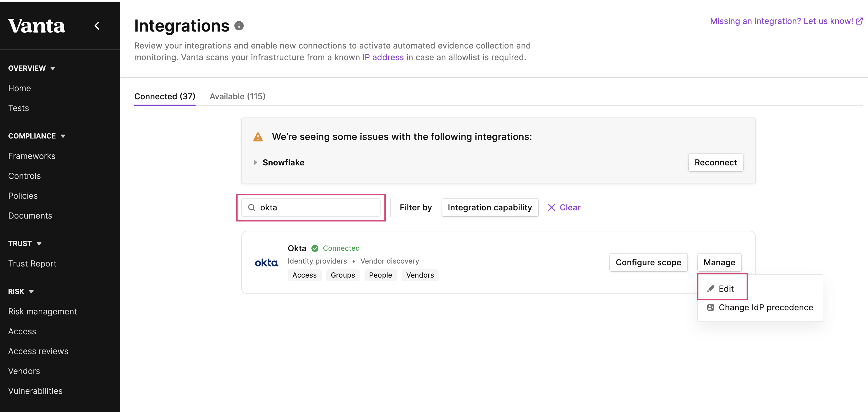The image size is (868, 412).
Task: Click the pencil icon beside Edit
Action: pyautogui.click(x=710, y=289)
